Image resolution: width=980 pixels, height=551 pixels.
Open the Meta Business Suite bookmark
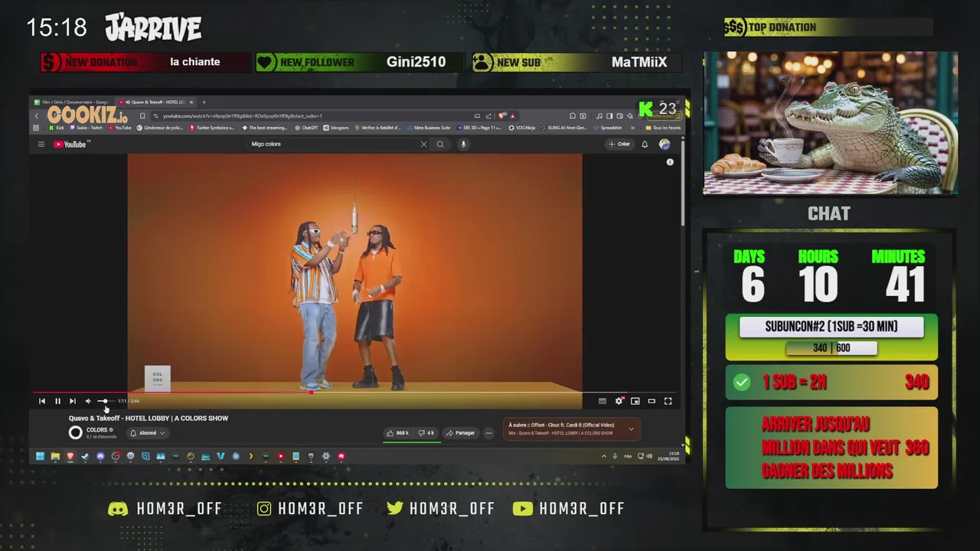point(429,128)
